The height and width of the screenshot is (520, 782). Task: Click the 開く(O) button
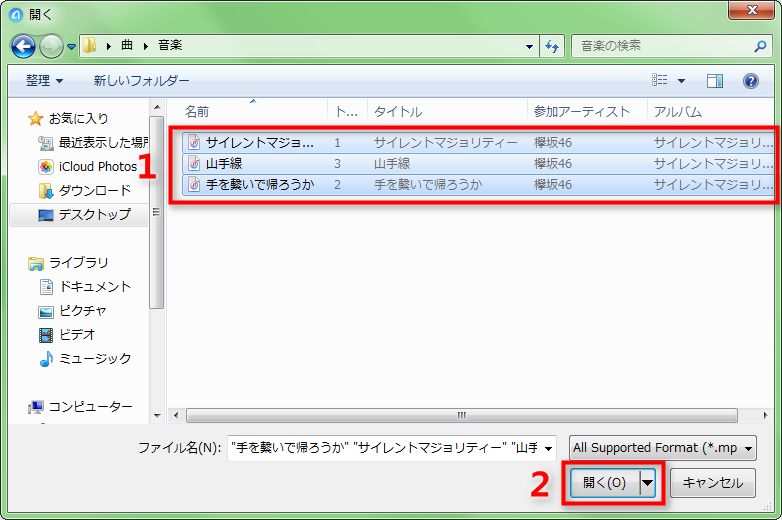click(605, 483)
